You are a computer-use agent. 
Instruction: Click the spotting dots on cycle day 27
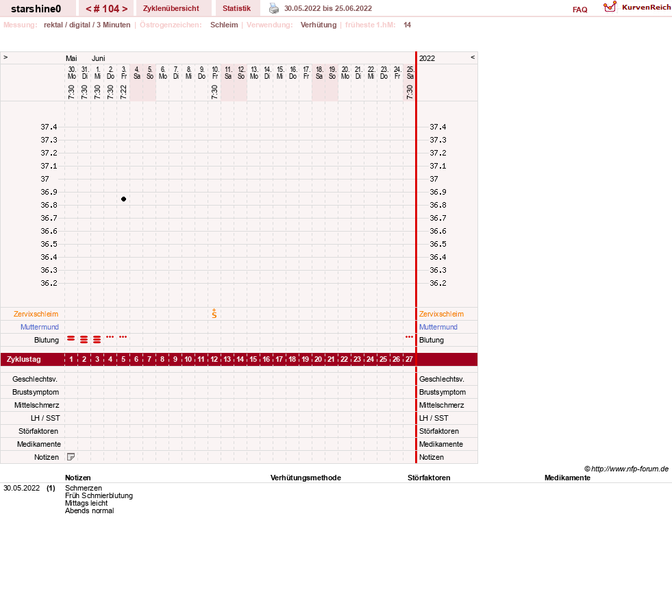(x=409, y=337)
